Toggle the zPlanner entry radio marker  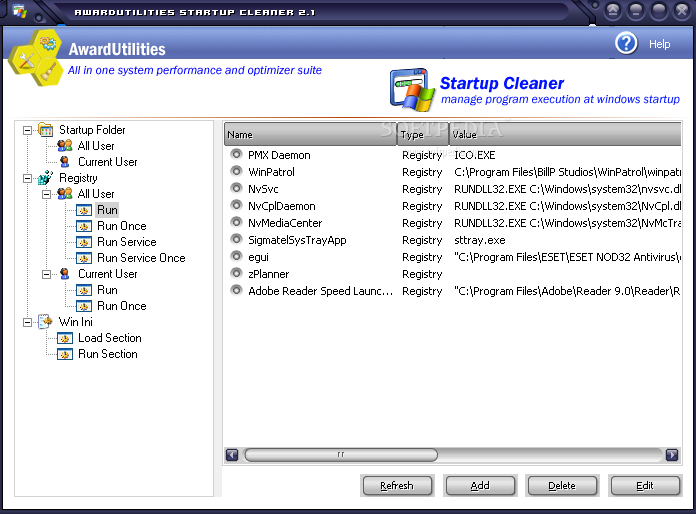236,273
